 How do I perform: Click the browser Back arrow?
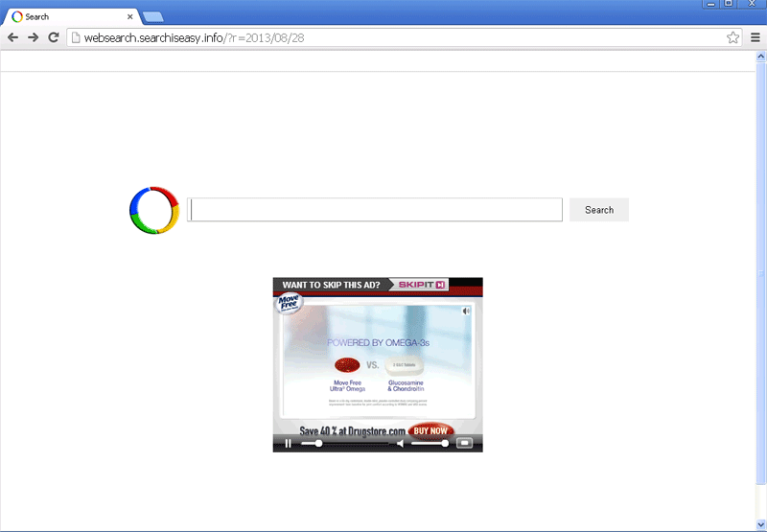pyautogui.click(x=13, y=37)
